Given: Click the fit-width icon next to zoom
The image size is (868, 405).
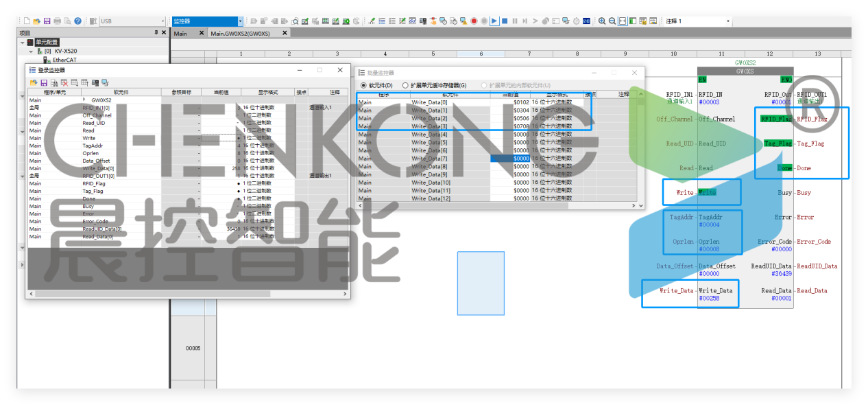Looking at the screenshot, I should click(x=623, y=21).
